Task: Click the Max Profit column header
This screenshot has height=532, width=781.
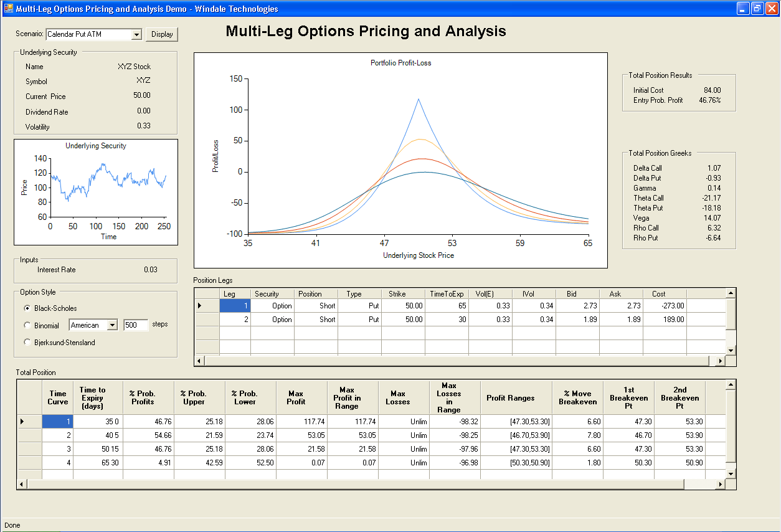Action: pos(301,397)
